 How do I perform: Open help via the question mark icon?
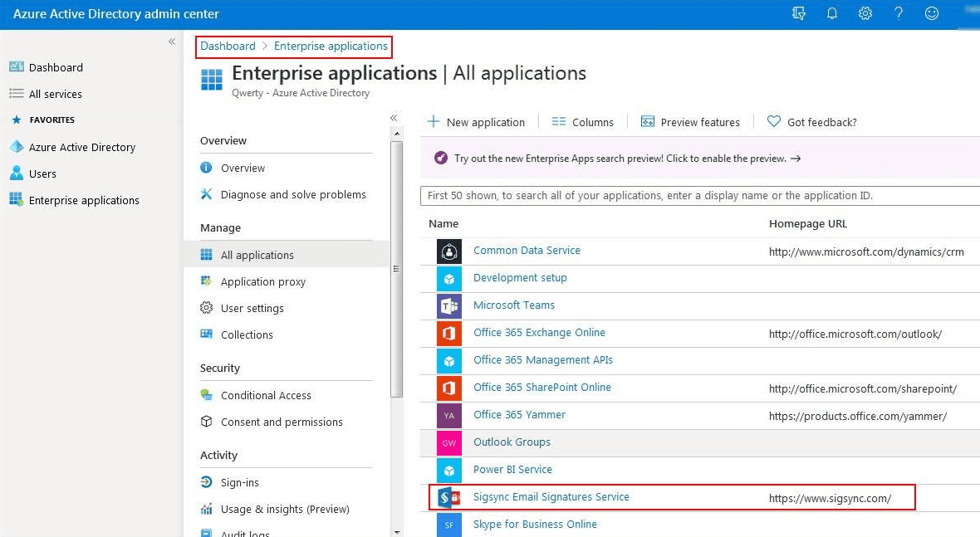click(x=898, y=13)
